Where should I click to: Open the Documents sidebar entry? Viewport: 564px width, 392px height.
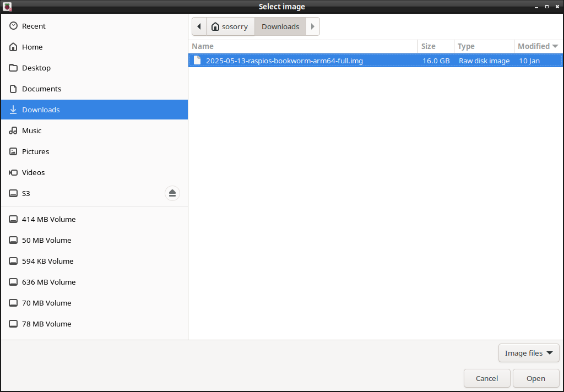94,89
